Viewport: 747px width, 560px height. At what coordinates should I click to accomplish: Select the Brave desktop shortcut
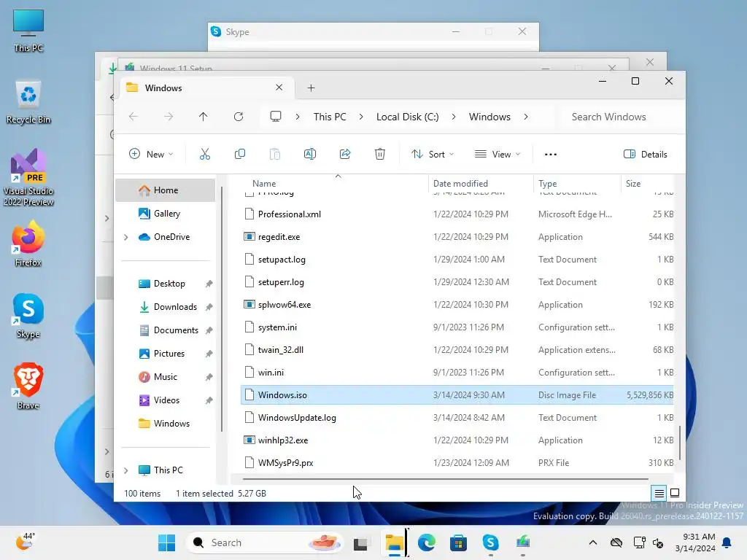[28, 386]
